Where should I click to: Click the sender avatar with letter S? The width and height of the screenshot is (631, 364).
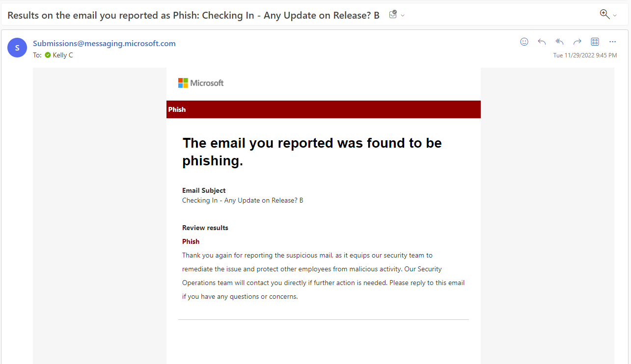17,48
